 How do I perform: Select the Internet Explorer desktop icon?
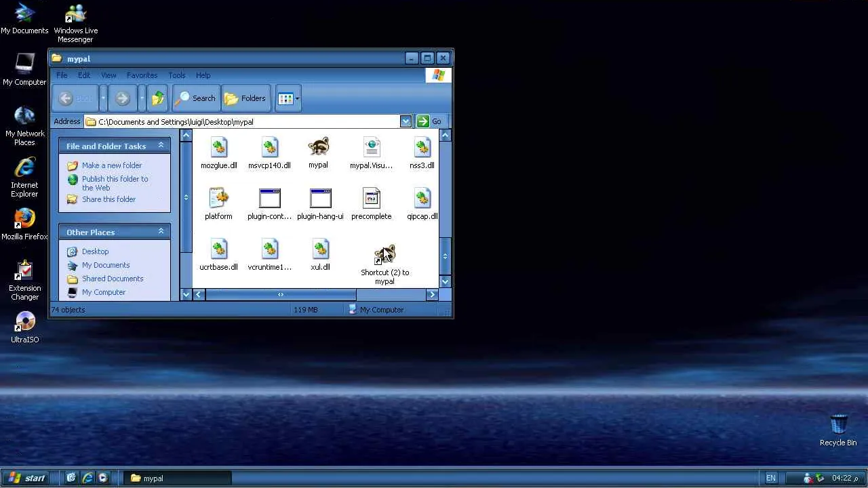[x=24, y=167]
